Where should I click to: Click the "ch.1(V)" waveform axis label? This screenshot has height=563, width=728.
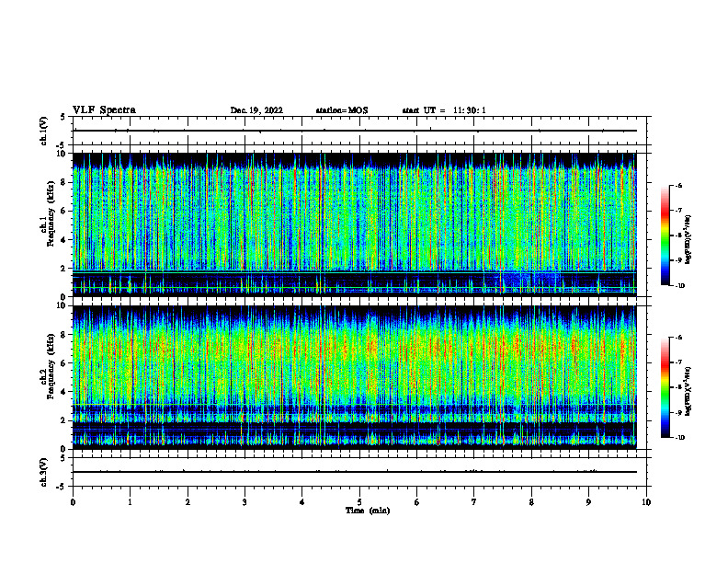coord(44,131)
